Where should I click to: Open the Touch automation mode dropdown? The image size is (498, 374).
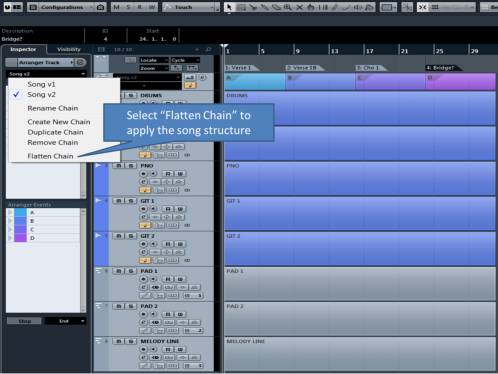pyautogui.click(x=191, y=7)
